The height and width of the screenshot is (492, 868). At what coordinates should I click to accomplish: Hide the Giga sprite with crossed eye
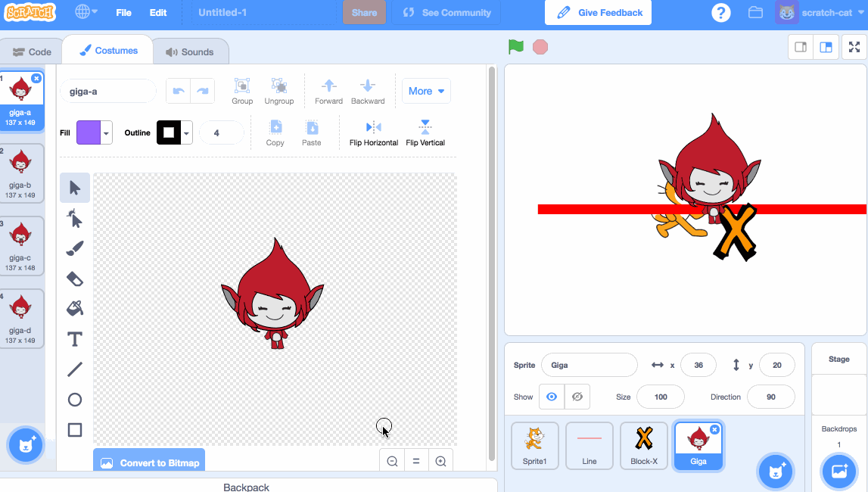(577, 397)
